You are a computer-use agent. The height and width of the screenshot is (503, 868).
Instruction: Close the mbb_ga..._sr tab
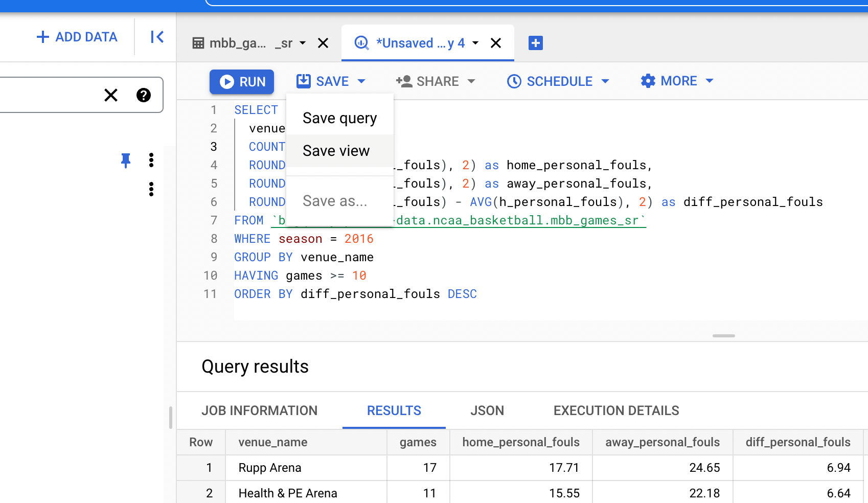click(323, 43)
